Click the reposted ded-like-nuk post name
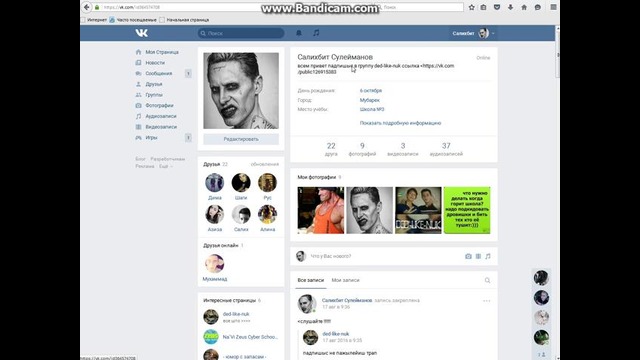The height and width of the screenshot is (360, 640). click(336, 334)
